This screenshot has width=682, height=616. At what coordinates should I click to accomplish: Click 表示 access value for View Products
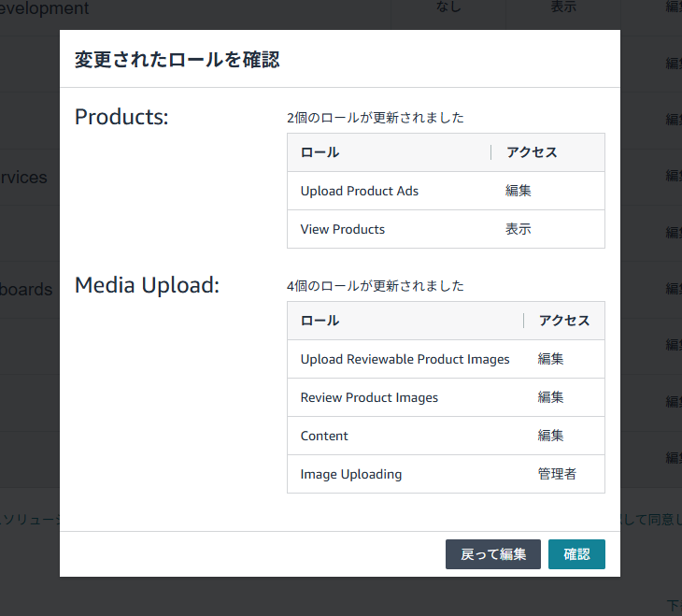[x=519, y=229]
